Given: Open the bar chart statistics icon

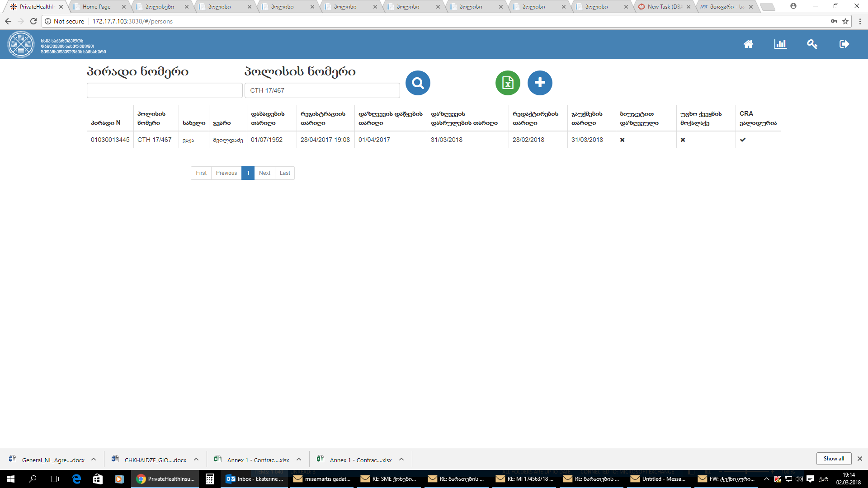Looking at the screenshot, I should point(780,44).
